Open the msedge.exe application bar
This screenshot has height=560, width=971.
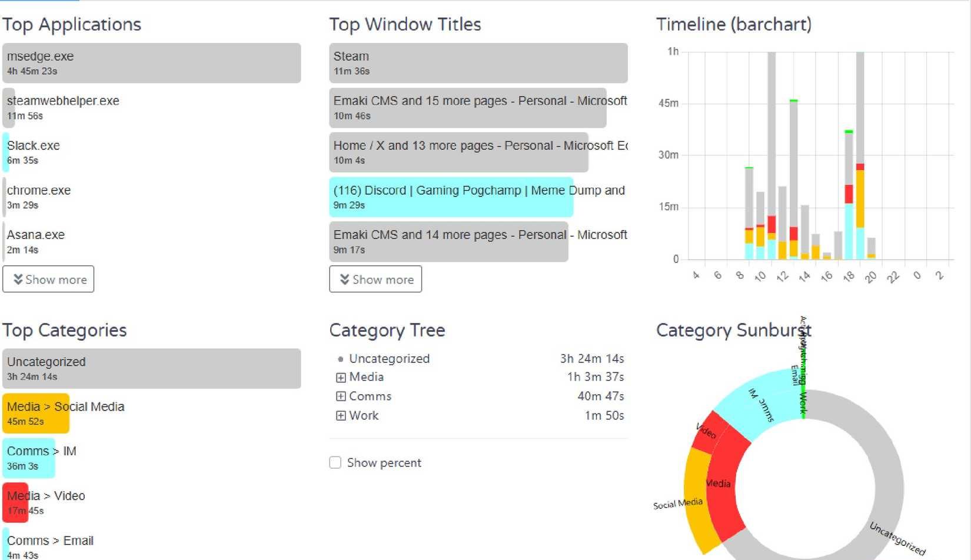tap(151, 63)
